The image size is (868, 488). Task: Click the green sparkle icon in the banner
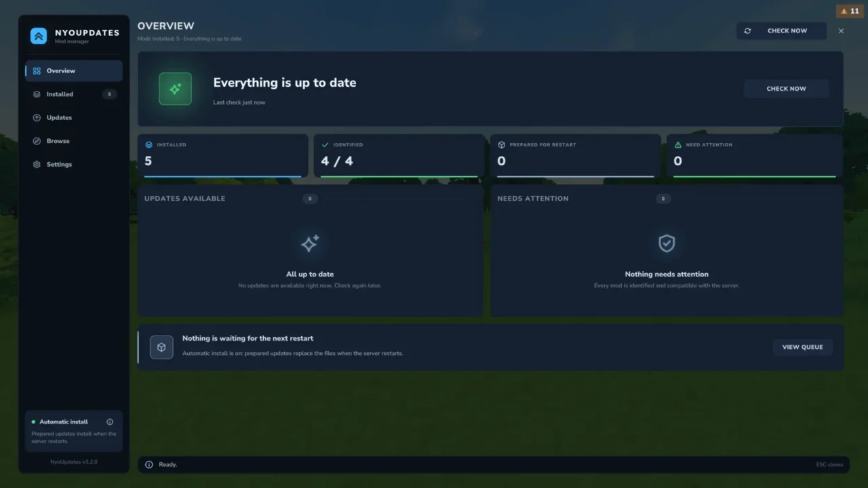[x=175, y=89]
